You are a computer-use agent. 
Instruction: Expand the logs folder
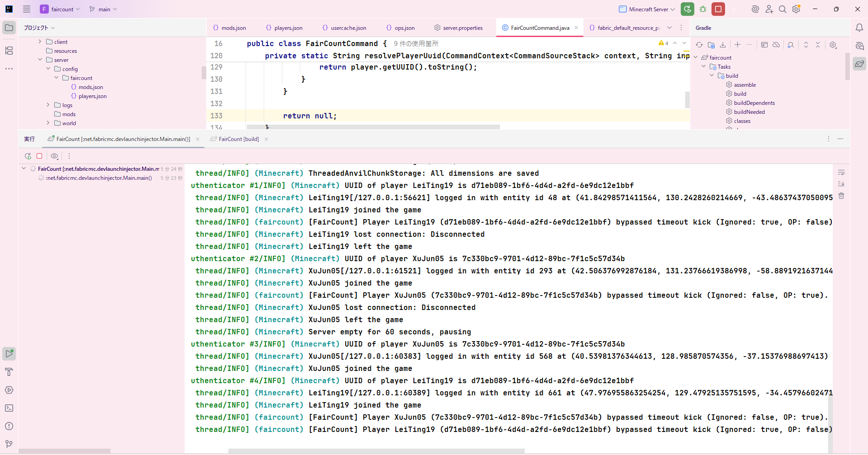48,105
